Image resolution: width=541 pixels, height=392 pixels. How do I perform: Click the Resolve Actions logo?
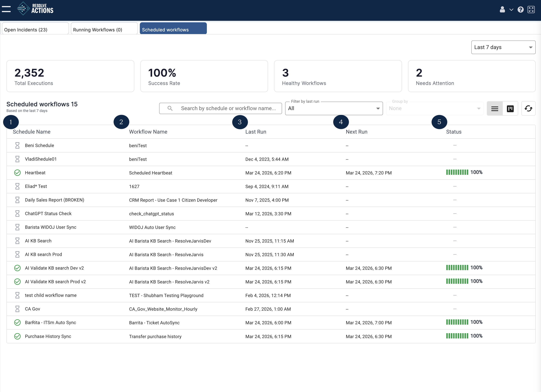click(x=35, y=9)
